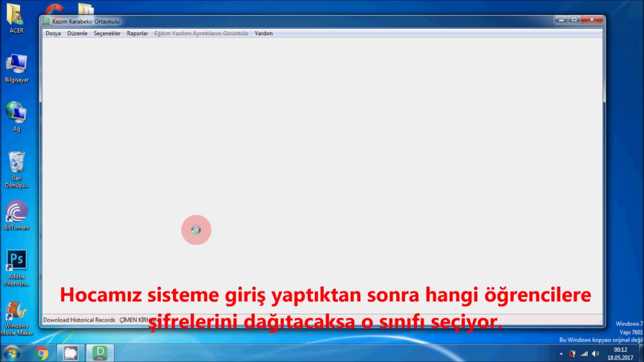
Task: Click Eğitim Yazılımı Ayrıntılarını Görüntüle menu
Action: tap(201, 33)
